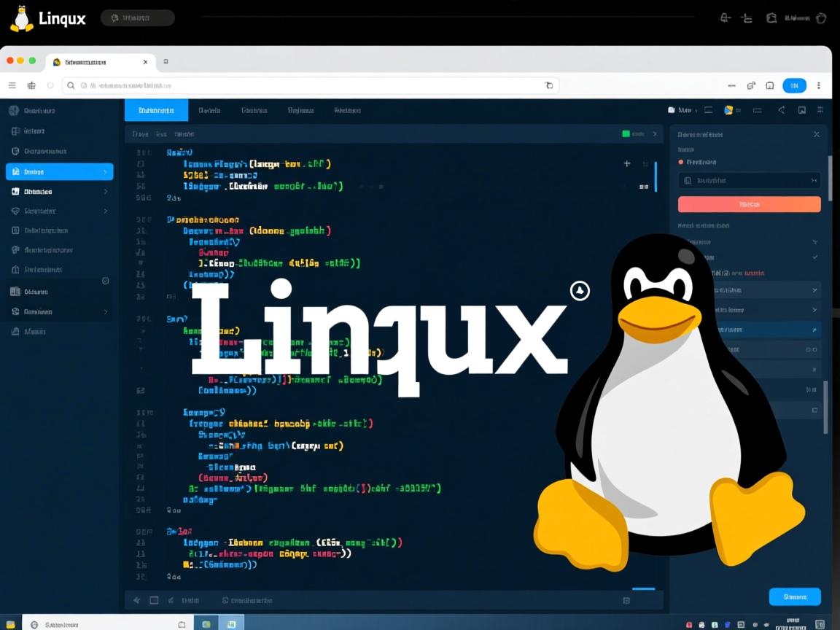
Task: Enable the checkmark option in the right panel
Action: pyautogui.click(x=815, y=257)
